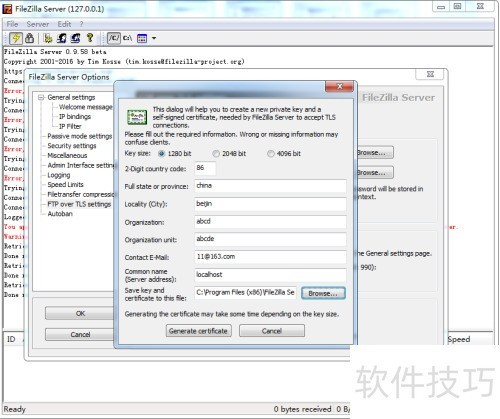
Task: Close the certificate generation dialog
Action: 339,87
